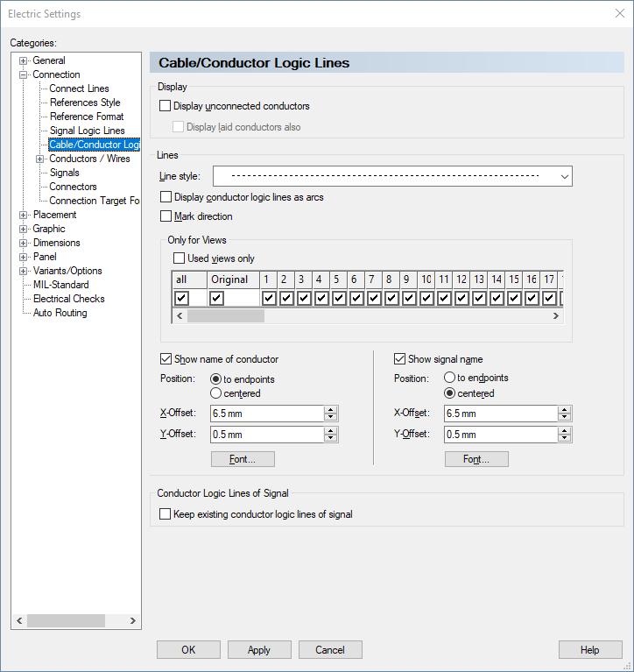Open the Connectors settings page
Screen dimensions: 634x672
point(73,187)
